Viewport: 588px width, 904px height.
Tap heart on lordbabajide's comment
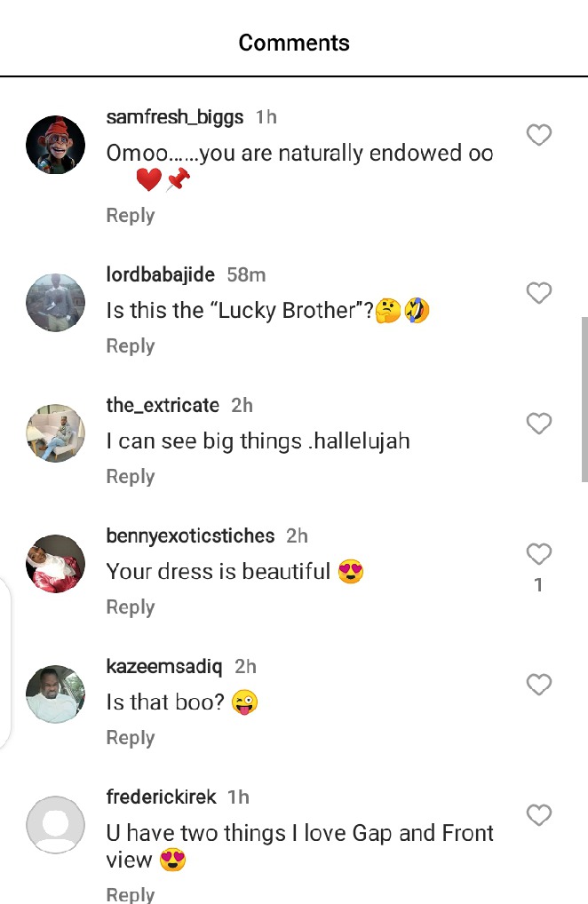(539, 293)
